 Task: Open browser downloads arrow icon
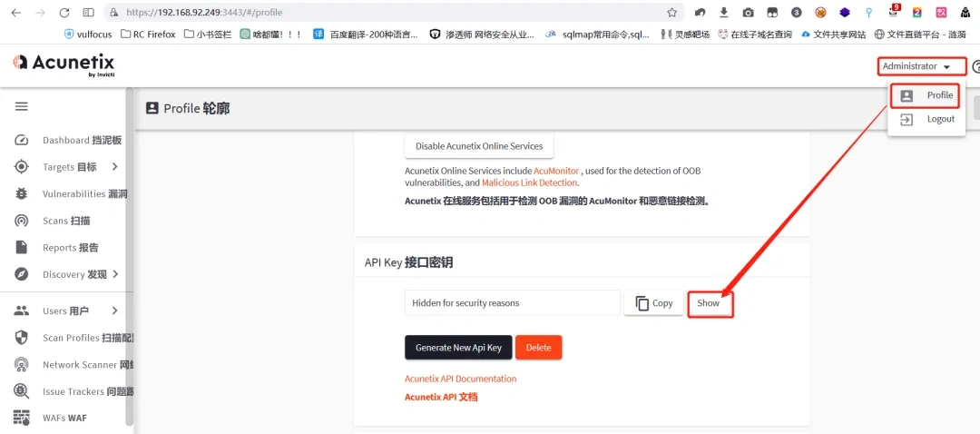(x=724, y=13)
